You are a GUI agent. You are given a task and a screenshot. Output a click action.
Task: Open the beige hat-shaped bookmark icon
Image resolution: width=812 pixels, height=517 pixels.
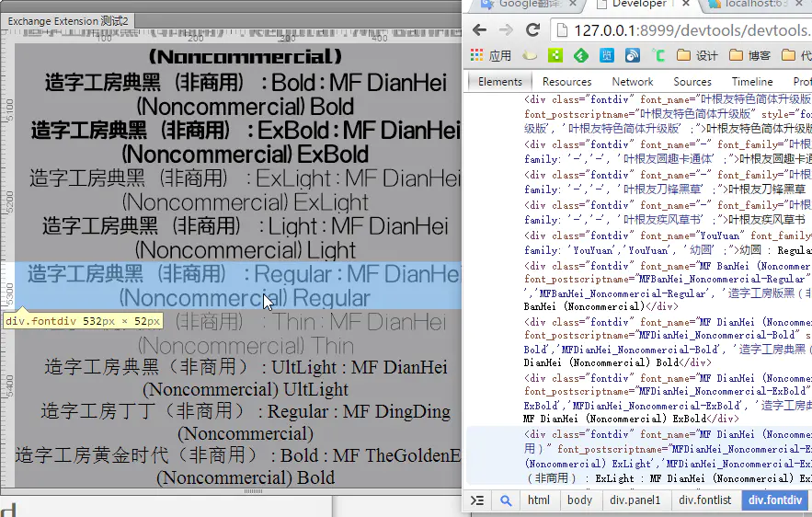coord(530,55)
